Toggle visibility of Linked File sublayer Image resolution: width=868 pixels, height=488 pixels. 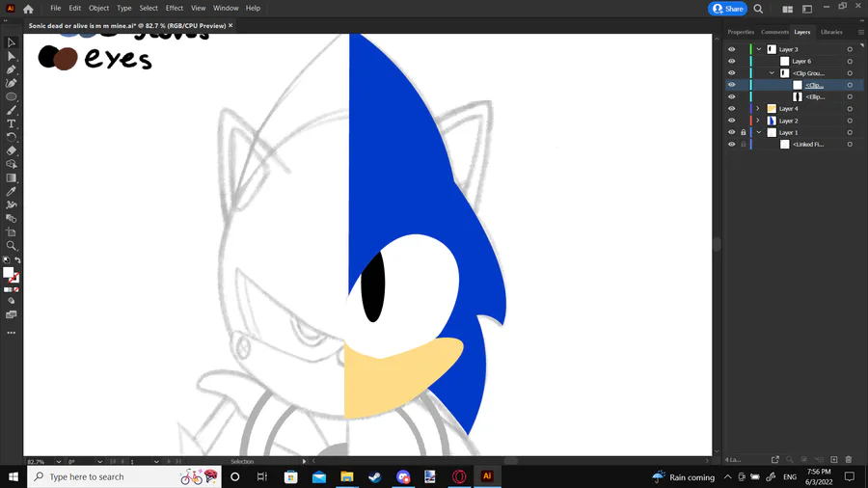pos(732,145)
